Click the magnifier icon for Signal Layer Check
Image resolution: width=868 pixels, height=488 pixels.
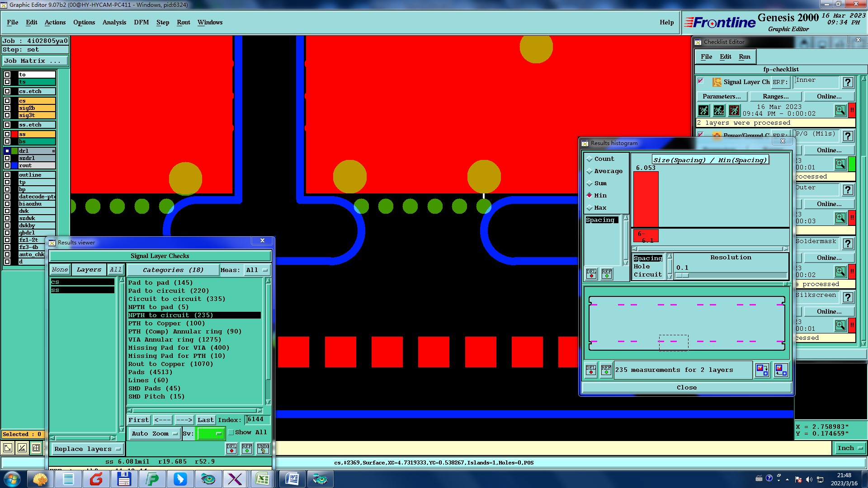point(840,110)
